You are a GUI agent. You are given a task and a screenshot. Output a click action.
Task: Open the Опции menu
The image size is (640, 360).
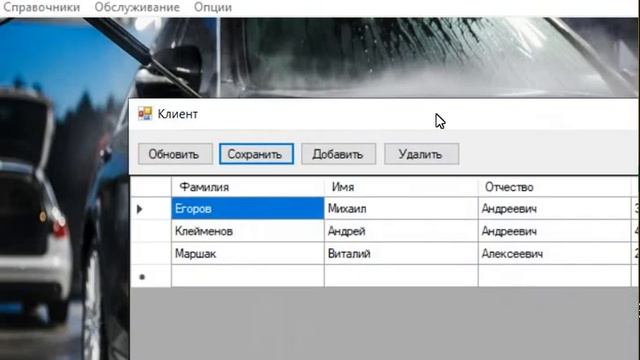pos(213,7)
